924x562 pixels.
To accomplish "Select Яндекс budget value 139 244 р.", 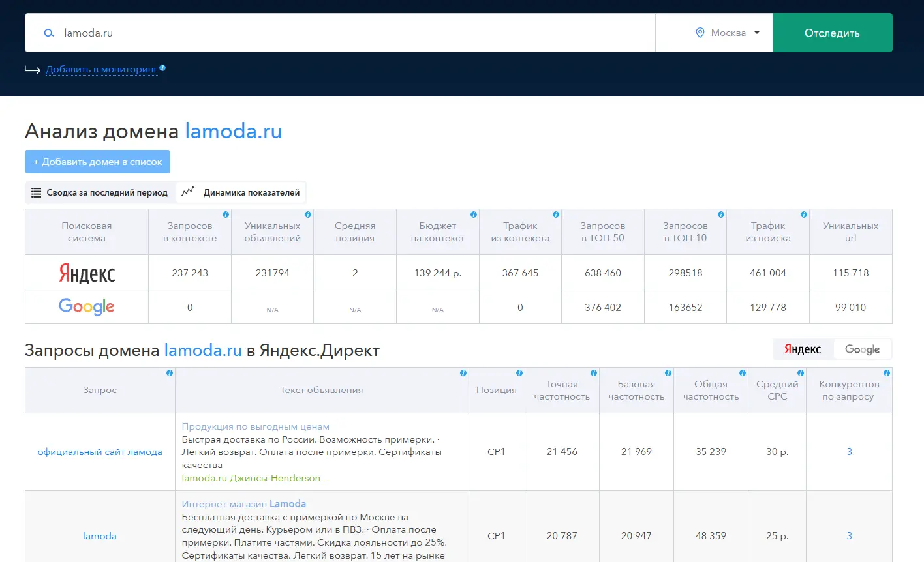I will (x=438, y=273).
